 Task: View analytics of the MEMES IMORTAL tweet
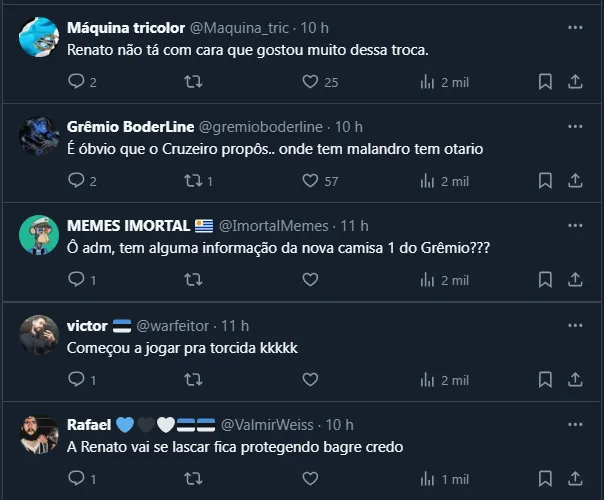pyautogui.click(x=428, y=280)
